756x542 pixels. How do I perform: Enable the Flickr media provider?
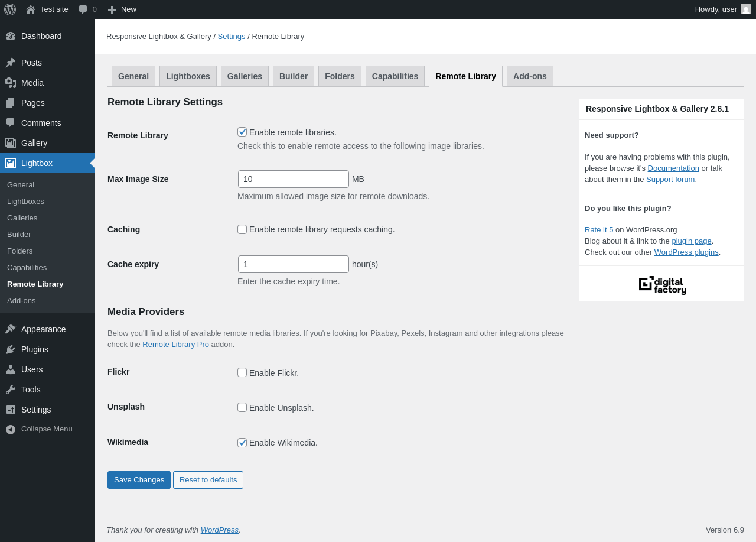point(242,372)
